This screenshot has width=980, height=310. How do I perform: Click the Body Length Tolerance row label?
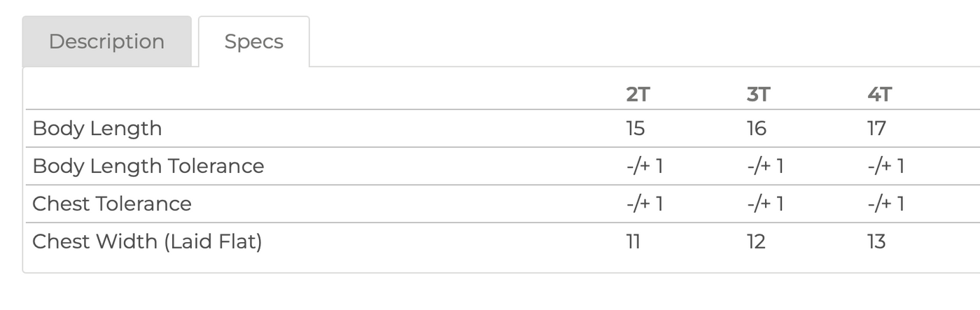(x=148, y=167)
